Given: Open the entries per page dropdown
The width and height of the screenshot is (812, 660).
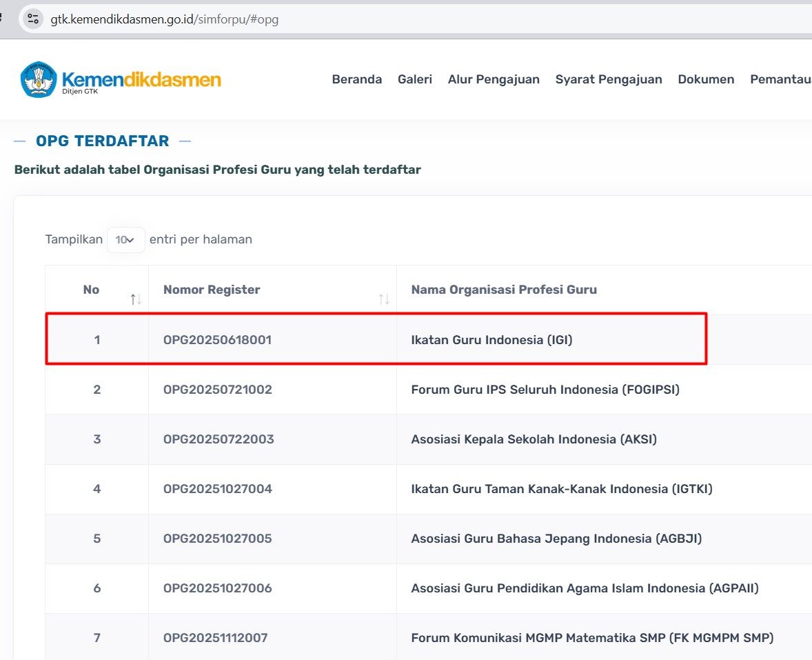Looking at the screenshot, I should (x=126, y=240).
